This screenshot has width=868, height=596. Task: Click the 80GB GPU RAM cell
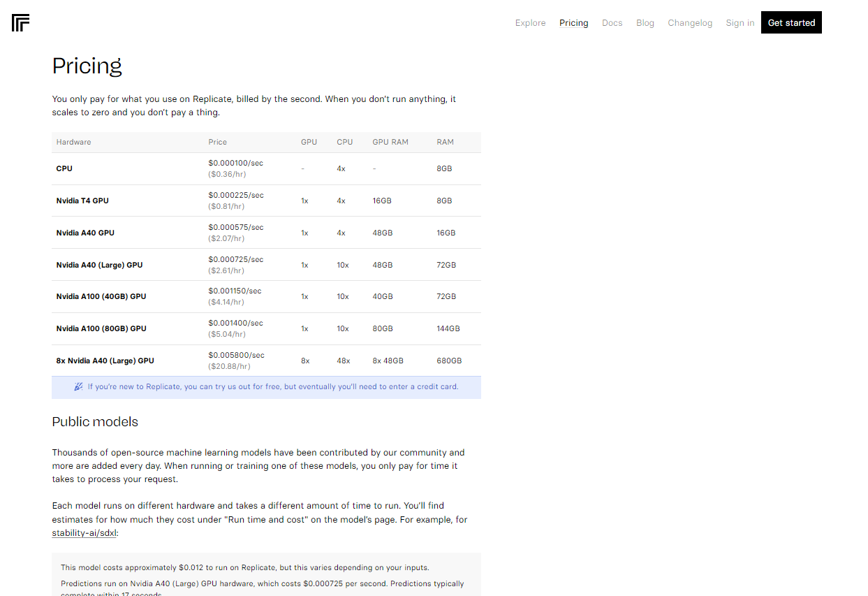tap(383, 328)
